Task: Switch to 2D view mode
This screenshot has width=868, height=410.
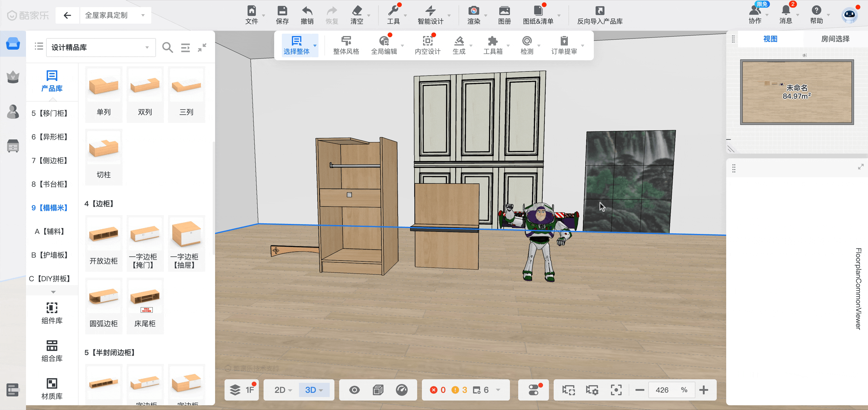Action: (280, 390)
